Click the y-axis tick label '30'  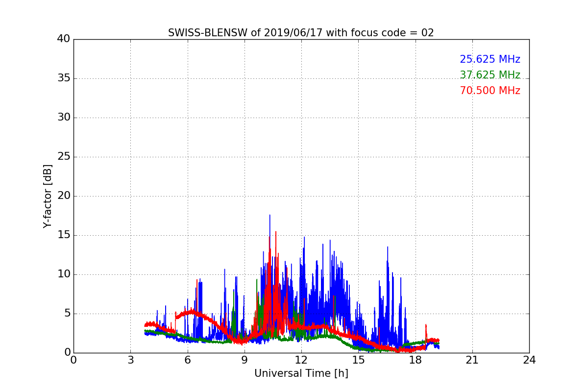pos(64,118)
